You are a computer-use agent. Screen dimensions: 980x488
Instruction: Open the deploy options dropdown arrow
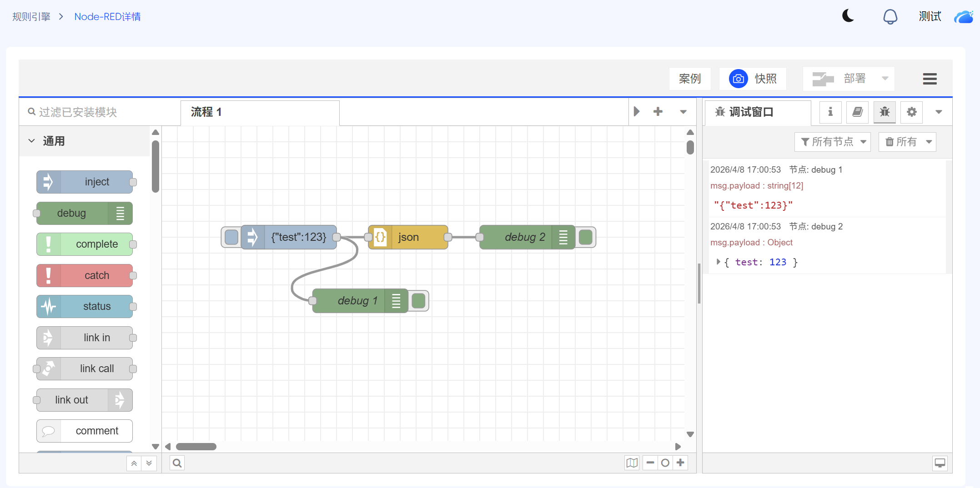(885, 79)
